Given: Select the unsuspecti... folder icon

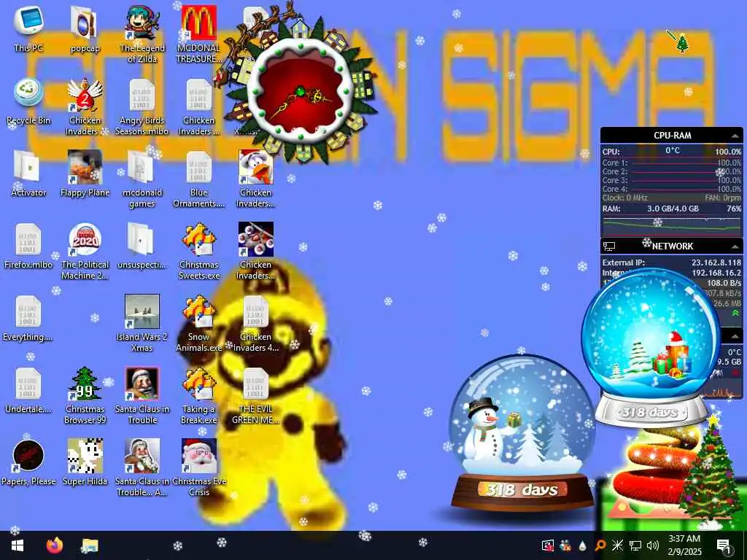Looking at the screenshot, I should click(142, 246).
